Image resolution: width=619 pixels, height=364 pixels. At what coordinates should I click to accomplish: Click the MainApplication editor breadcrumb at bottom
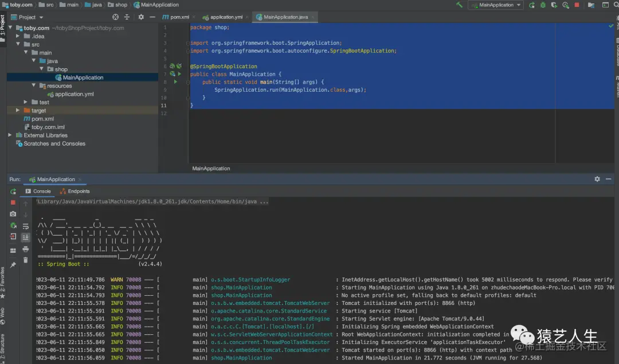click(211, 169)
